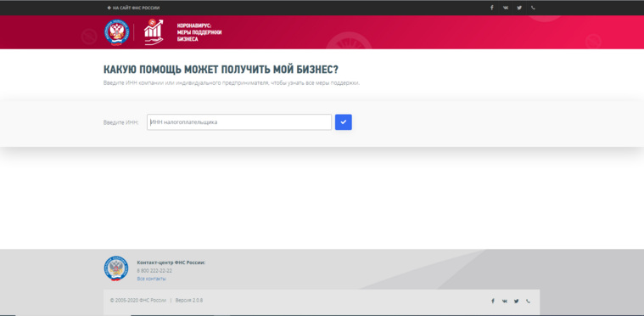The image size is (644, 316).
Task: Focus the 'ИНН налогоплательщика' input field
Action: [239, 122]
